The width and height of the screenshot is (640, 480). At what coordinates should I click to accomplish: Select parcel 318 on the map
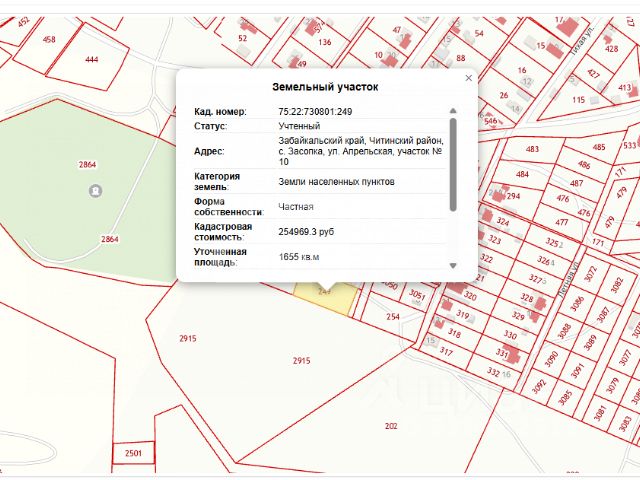click(x=454, y=333)
